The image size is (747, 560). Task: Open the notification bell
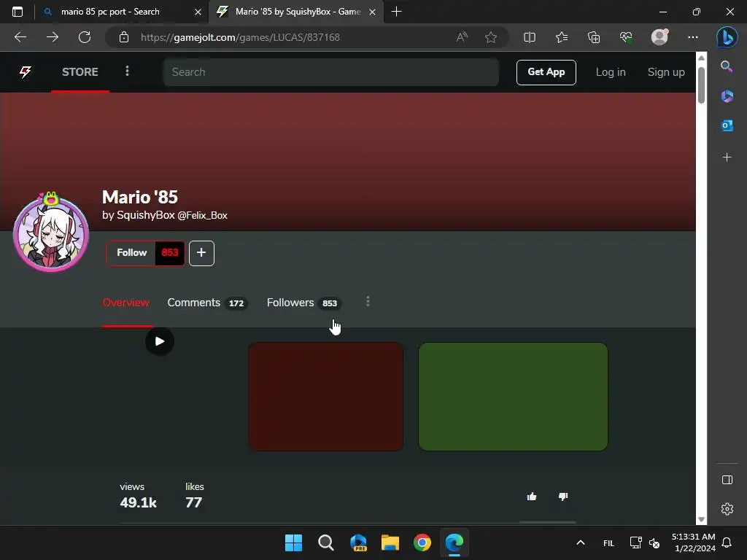[727, 542]
